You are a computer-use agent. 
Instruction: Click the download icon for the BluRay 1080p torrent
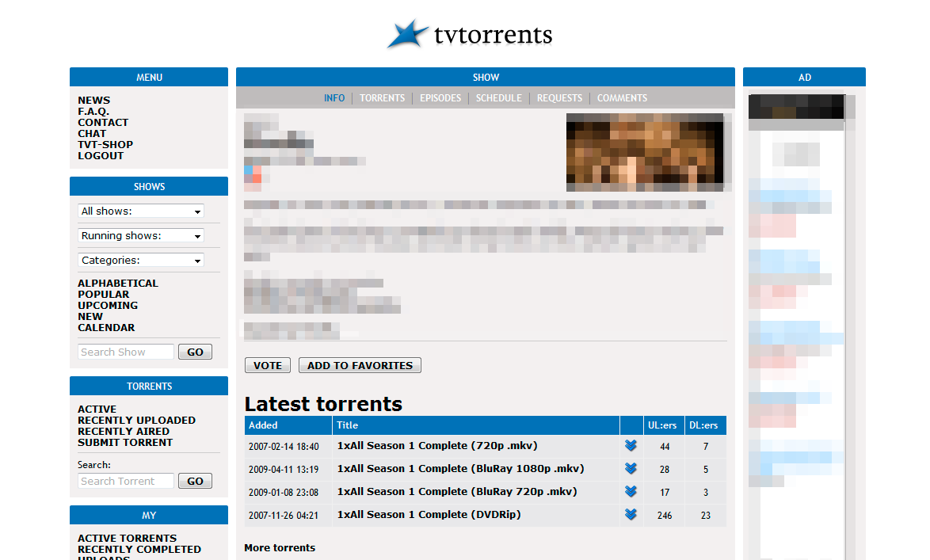[x=631, y=469]
